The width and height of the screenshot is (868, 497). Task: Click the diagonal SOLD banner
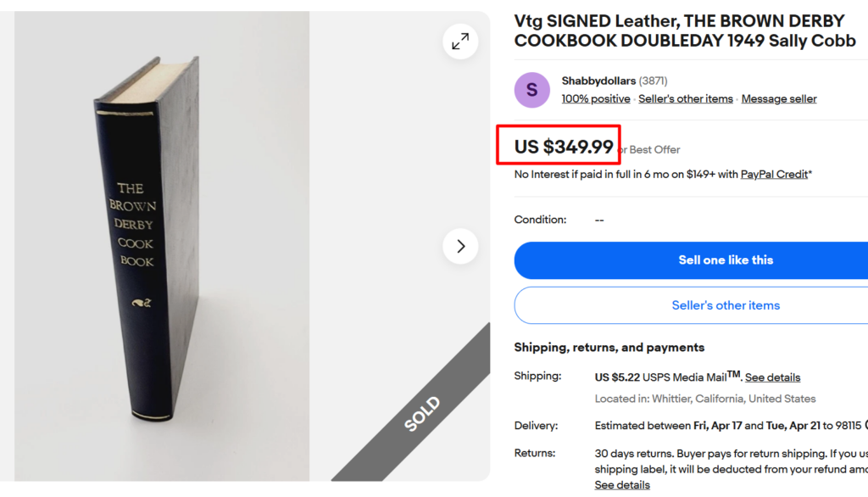tap(421, 414)
